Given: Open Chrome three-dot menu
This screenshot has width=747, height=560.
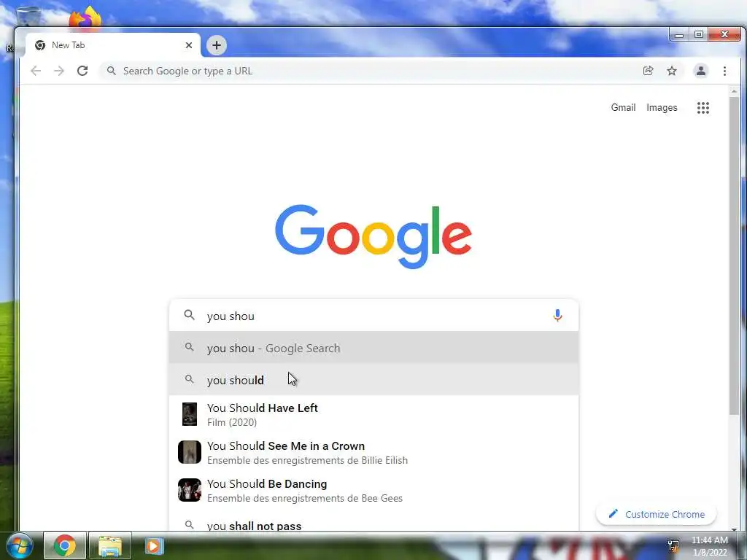Looking at the screenshot, I should pyautogui.click(x=724, y=71).
